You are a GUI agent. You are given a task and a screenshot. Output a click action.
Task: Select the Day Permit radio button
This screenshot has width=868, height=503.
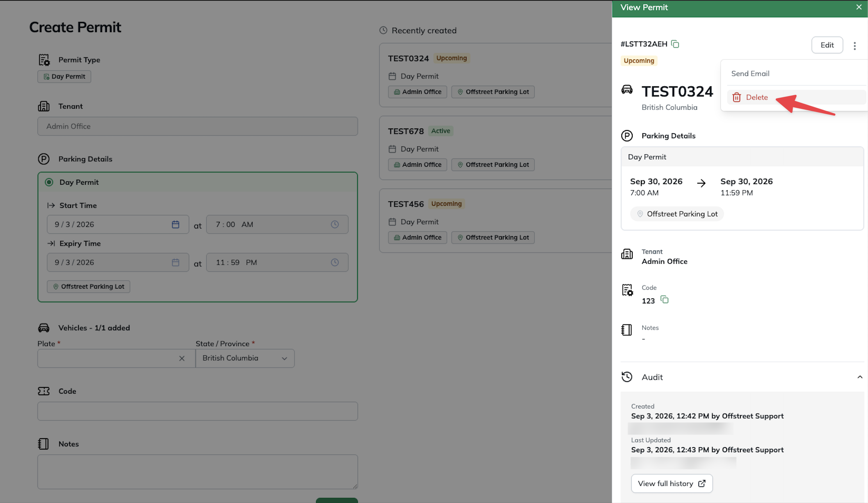pos(49,182)
